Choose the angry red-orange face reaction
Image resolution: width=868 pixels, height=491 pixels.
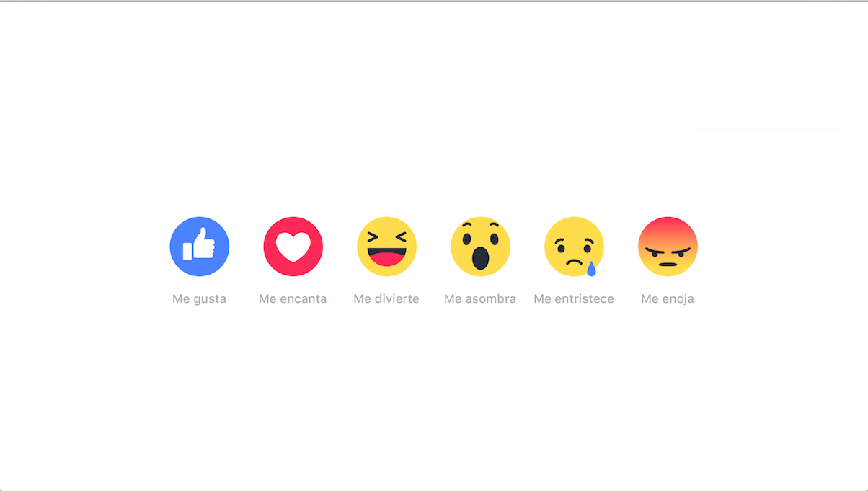click(668, 247)
